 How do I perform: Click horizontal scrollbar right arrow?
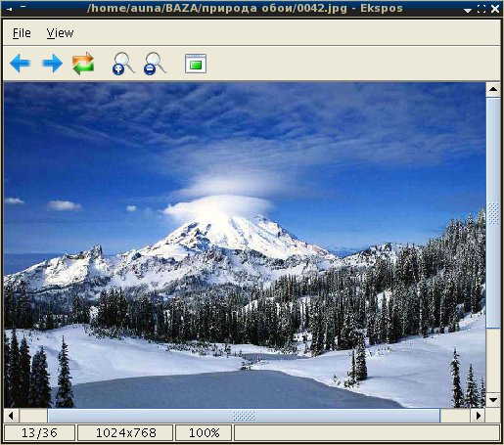point(478,416)
